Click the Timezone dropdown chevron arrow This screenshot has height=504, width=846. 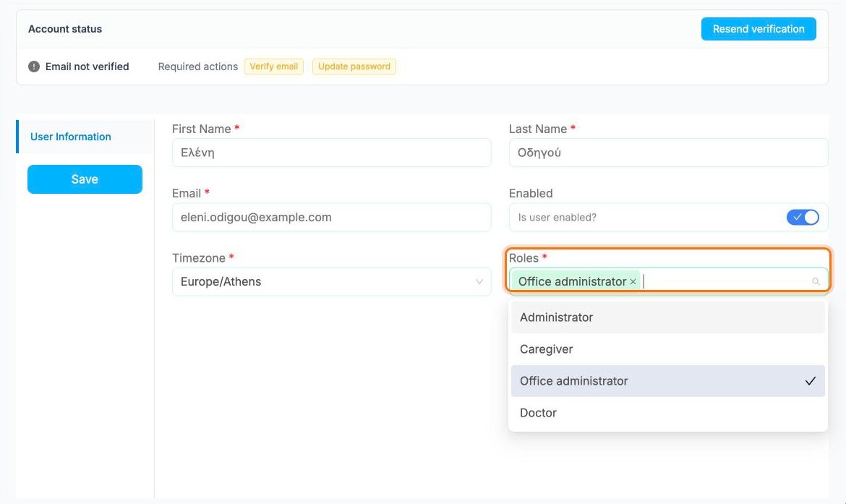(x=479, y=282)
